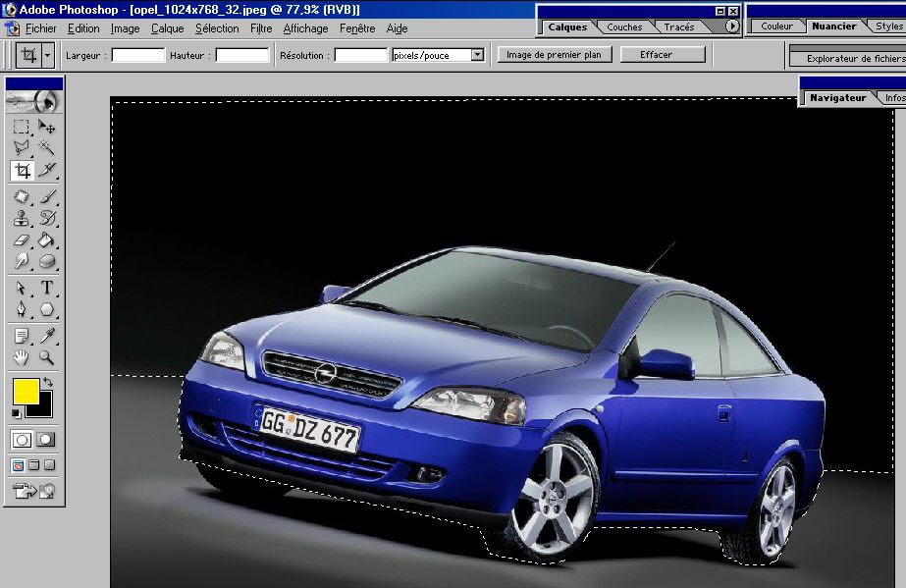
Task: Select the Smudge tool
Action: pyautogui.click(x=22, y=261)
